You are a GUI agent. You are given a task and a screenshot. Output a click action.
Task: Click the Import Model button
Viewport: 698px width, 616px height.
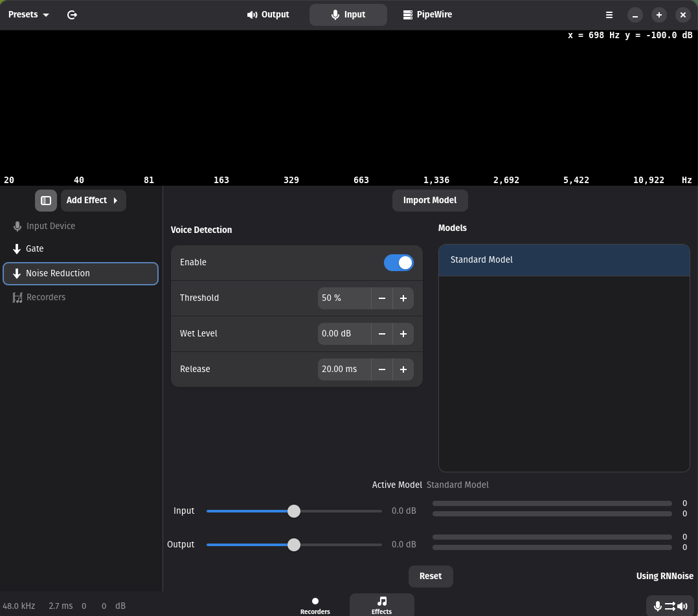[430, 201]
